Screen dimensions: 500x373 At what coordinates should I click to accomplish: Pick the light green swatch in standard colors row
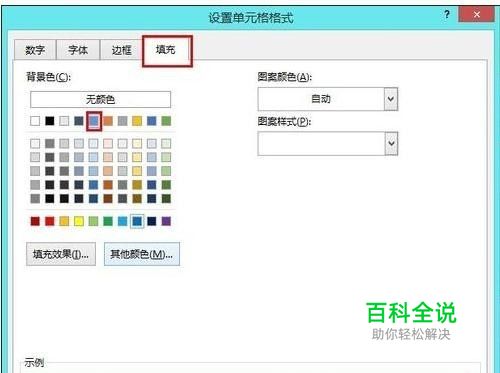(93, 221)
